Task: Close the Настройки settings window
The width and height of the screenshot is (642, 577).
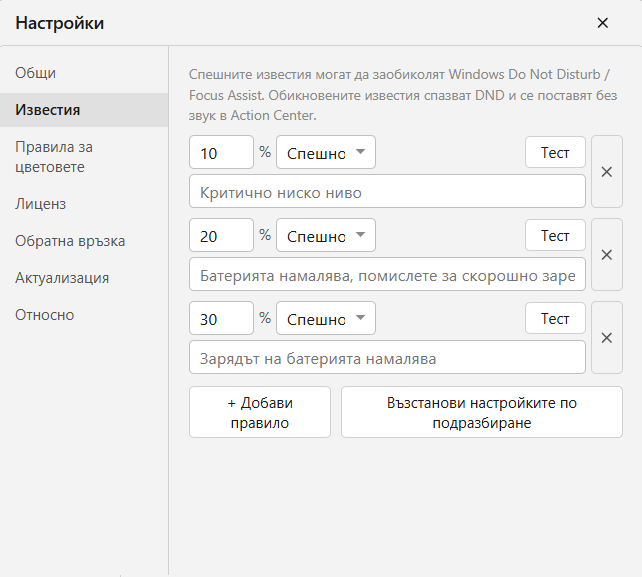Action: [x=602, y=23]
